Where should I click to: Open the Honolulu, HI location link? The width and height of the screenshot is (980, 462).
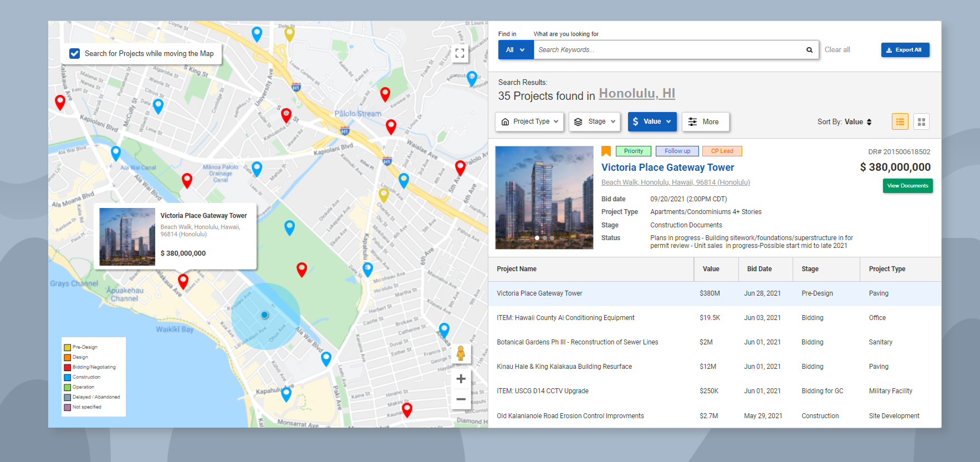coord(637,94)
